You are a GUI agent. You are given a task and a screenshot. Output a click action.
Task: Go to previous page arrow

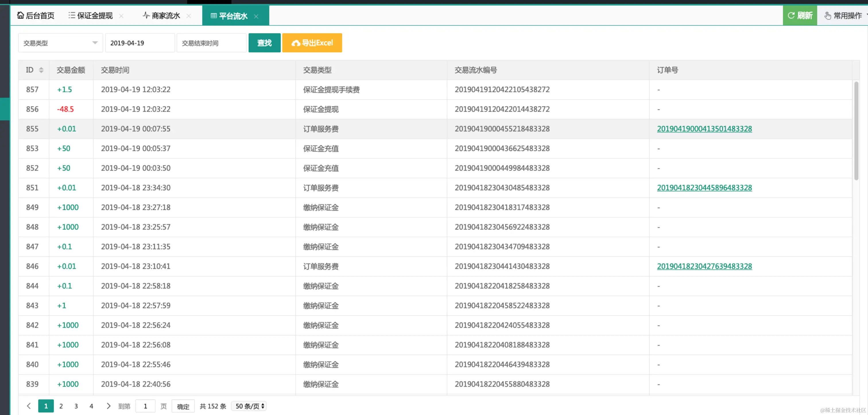point(29,406)
